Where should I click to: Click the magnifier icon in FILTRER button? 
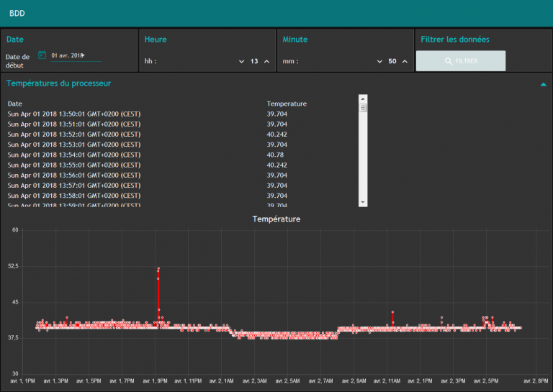click(x=449, y=61)
